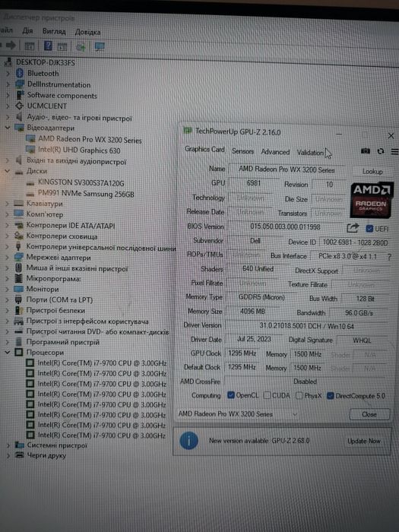Click the BIOS Version field
Image resolution: width=399 pixels, height=532 pixels.
pyautogui.click(x=285, y=226)
